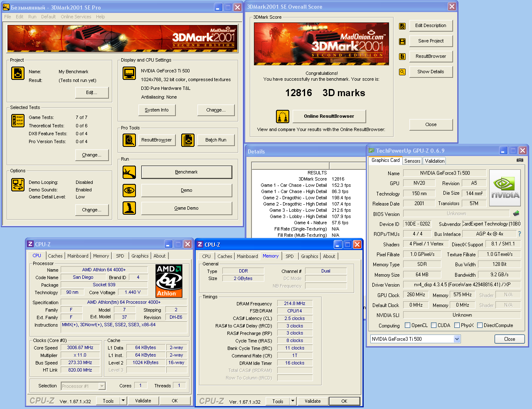Open the Online Services menu
Image resolution: width=532 pixels, height=409 pixels.
click(76, 17)
